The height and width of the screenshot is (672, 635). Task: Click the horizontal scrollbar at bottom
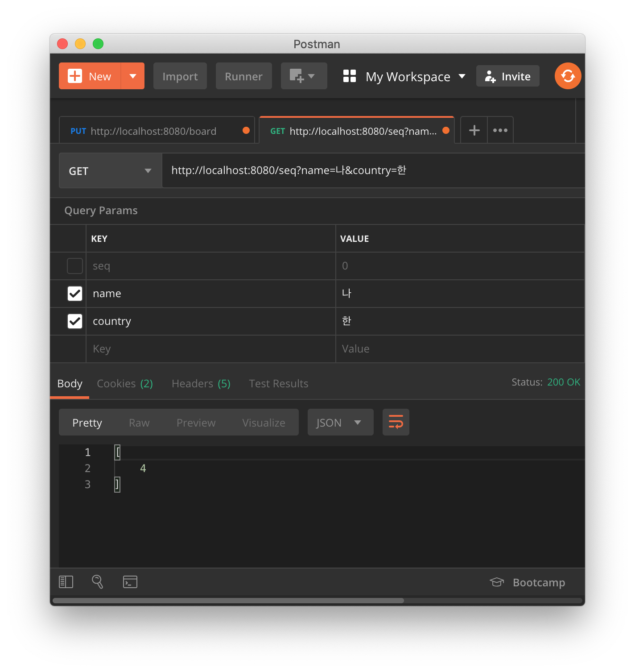[x=228, y=601]
